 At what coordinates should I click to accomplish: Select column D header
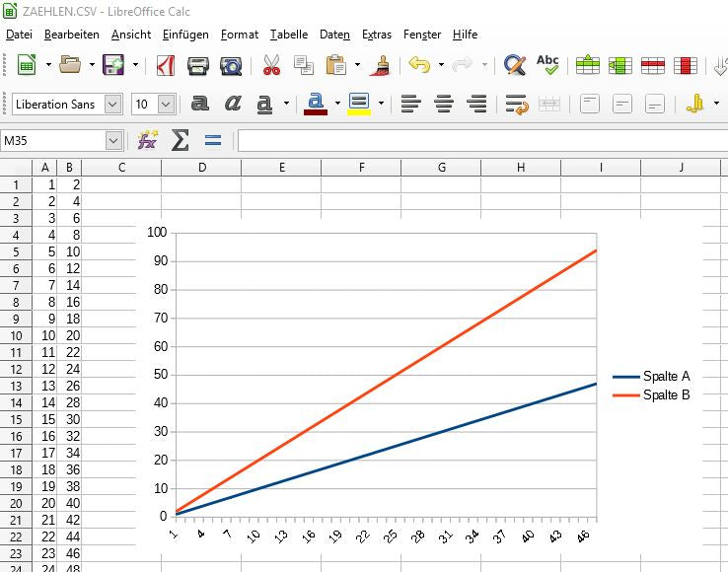click(x=201, y=168)
